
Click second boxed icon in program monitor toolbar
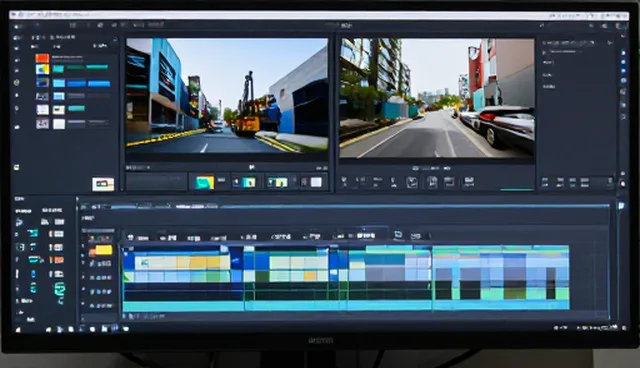point(432,182)
